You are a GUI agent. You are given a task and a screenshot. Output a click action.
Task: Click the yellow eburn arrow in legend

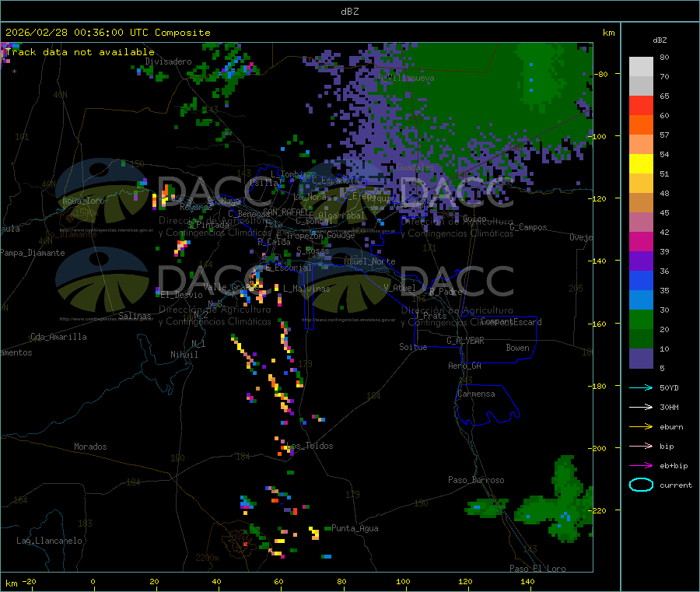point(641,427)
